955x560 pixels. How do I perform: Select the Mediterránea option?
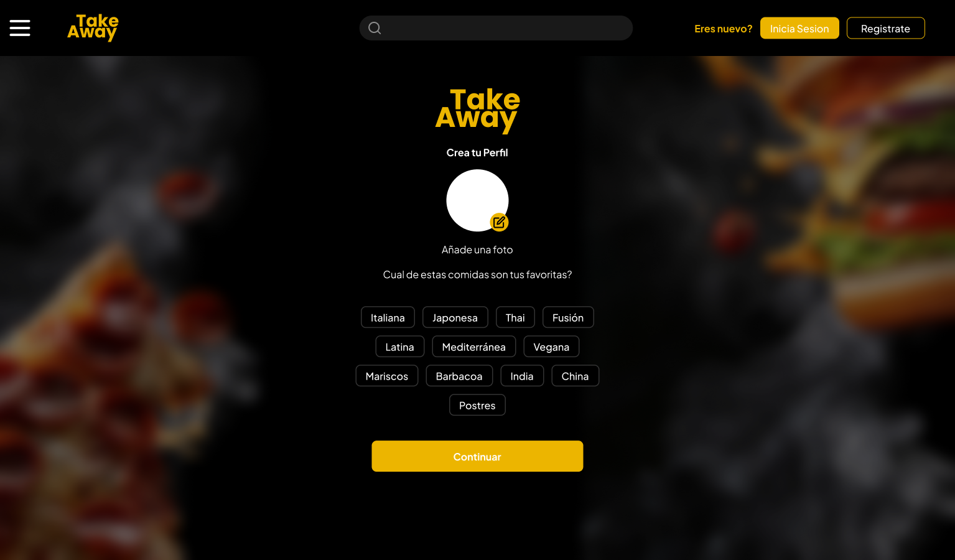[473, 347]
